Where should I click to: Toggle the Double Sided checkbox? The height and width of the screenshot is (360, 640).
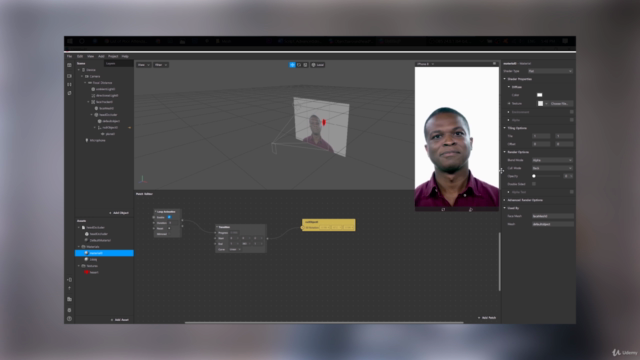[534, 184]
